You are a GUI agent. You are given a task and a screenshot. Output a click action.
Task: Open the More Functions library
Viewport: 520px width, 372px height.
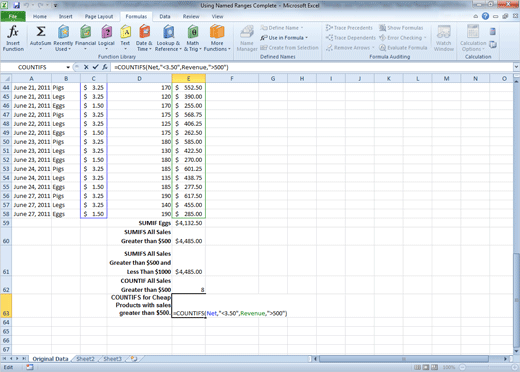pyautogui.click(x=217, y=38)
